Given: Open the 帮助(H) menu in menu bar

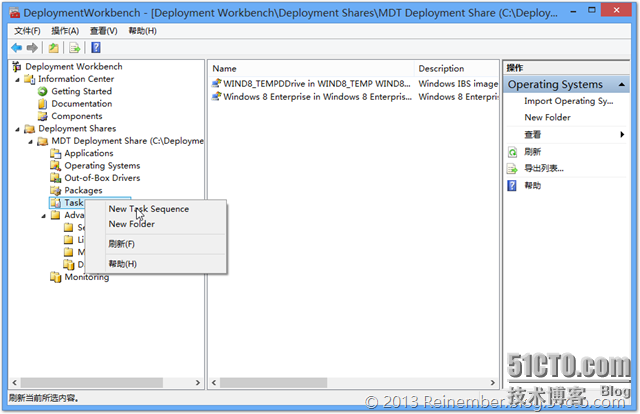Looking at the screenshot, I should coord(142,31).
